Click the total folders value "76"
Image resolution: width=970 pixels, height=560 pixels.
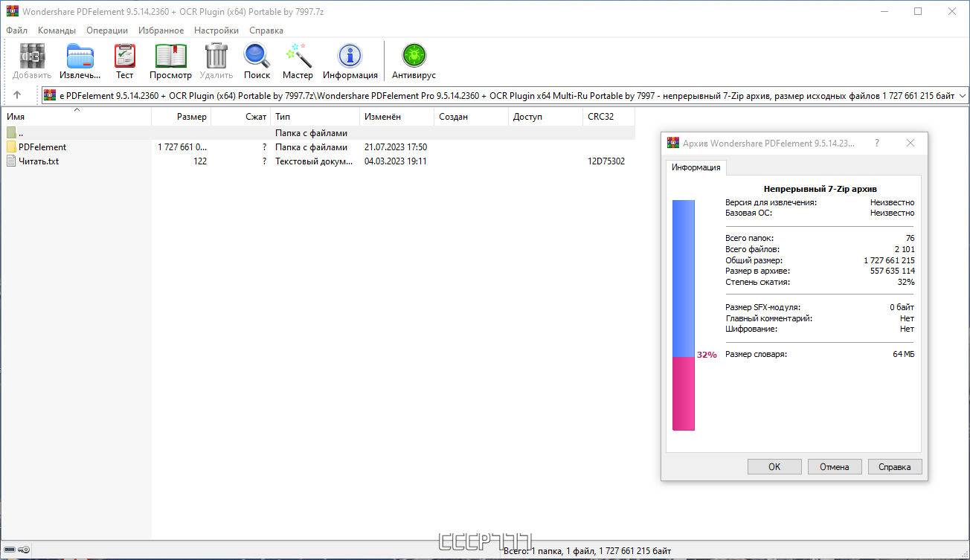(910, 239)
